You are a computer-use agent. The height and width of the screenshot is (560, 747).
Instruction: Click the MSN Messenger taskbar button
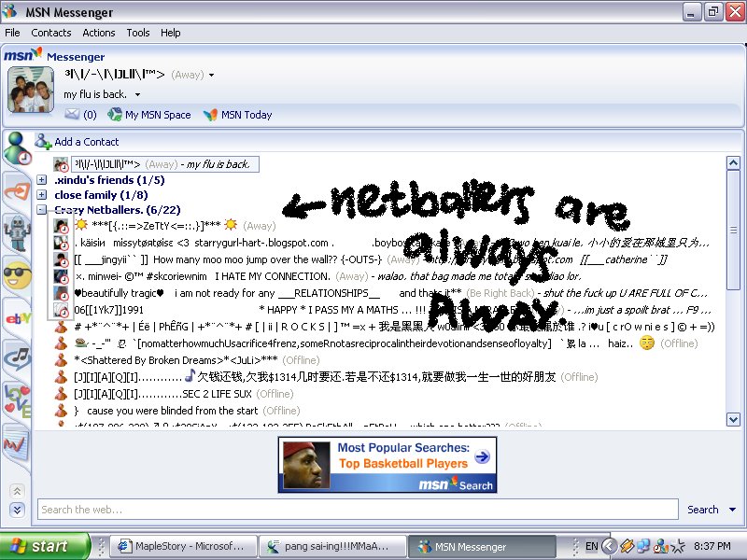point(481,547)
